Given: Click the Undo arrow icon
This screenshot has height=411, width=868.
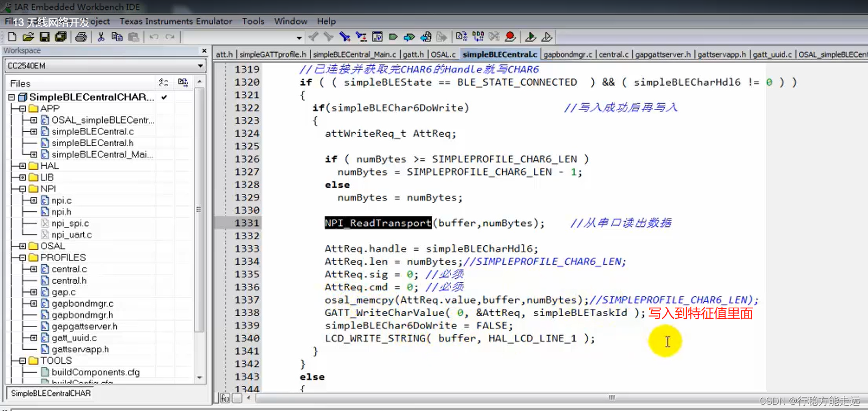Looking at the screenshot, I should (x=154, y=37).
